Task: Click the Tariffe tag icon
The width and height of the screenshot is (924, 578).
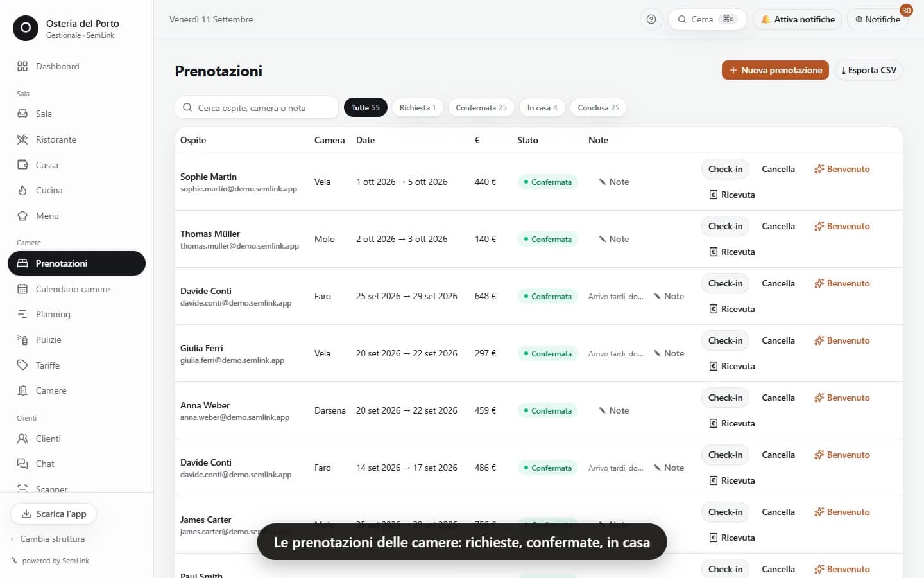Action: click(x=22, y=365)
